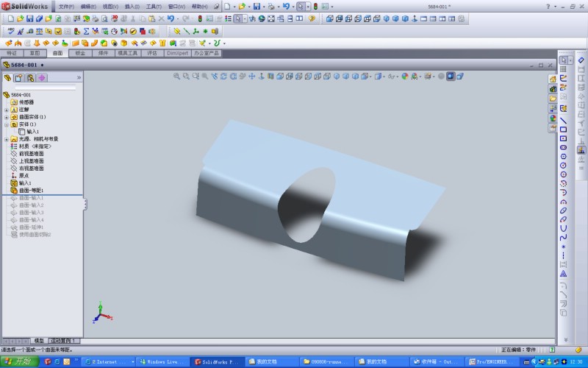Switch to the ConfigurationManager tab icon
This screenshot has width=588, height=368.
(x=30, y=78)
